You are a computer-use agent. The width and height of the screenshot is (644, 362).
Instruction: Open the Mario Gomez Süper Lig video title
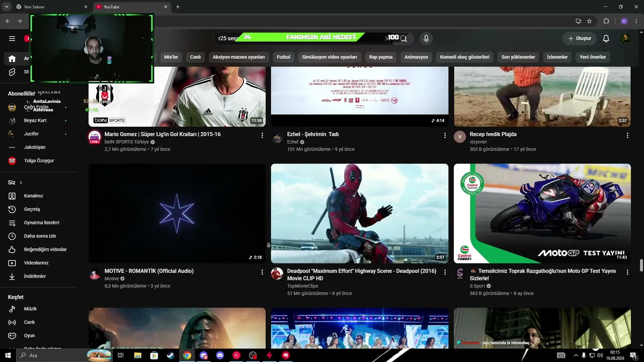click(163, 134)
